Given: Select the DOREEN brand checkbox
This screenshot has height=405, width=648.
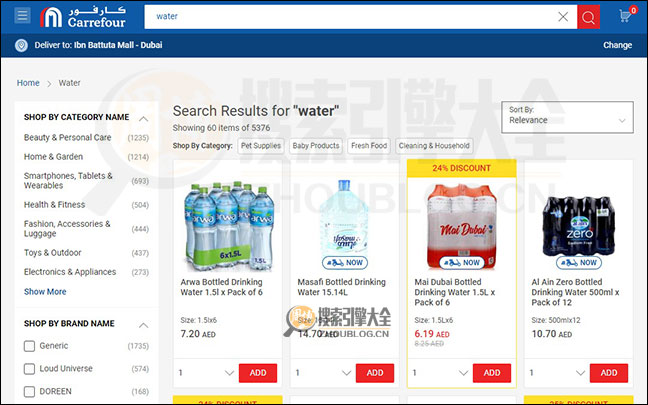Looking at the screenshot, I should 29,391.
